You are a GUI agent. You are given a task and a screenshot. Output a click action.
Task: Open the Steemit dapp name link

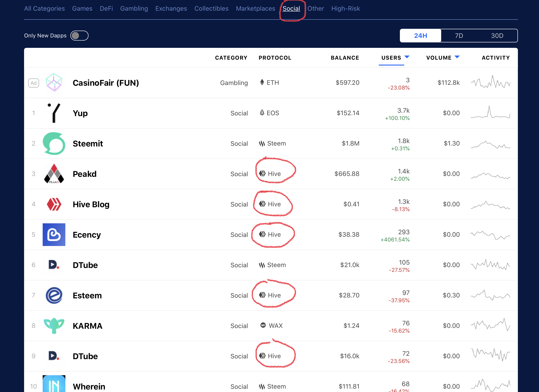coord(88,144)
